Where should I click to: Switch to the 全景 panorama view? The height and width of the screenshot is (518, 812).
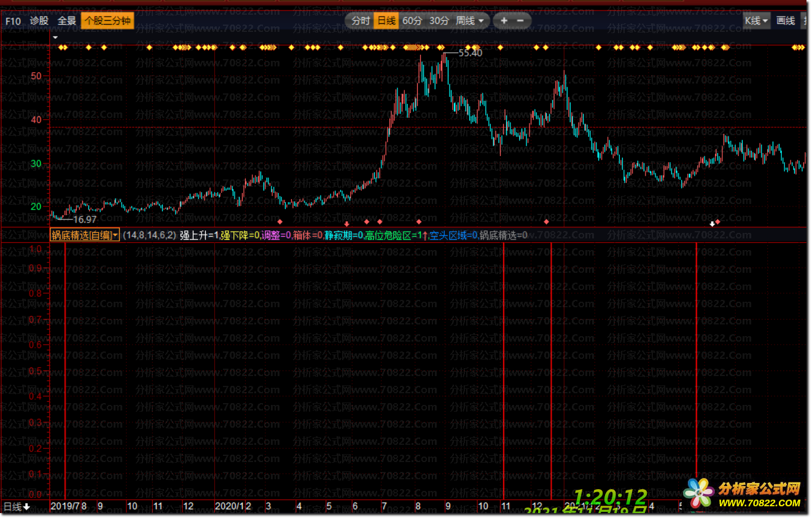point(66,21)
